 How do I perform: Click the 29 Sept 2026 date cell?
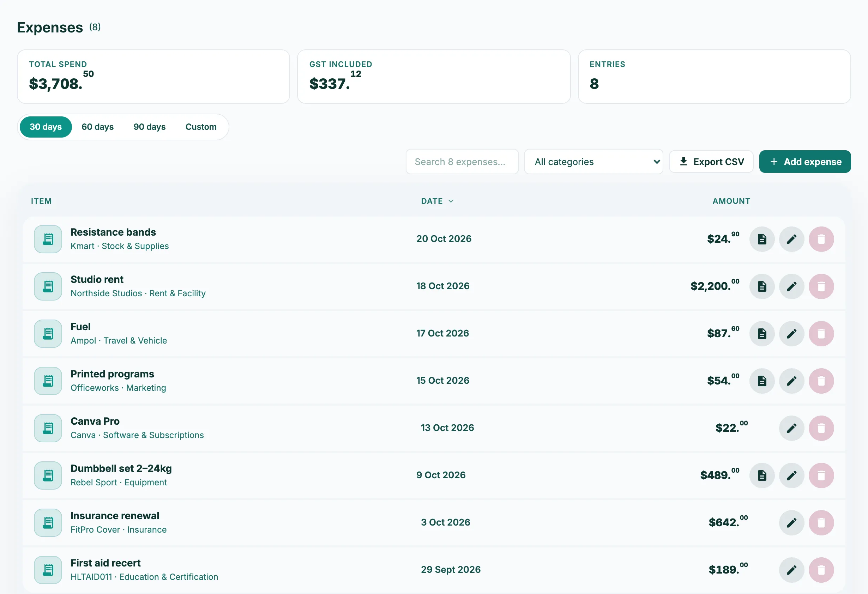[x=451, y=570]
